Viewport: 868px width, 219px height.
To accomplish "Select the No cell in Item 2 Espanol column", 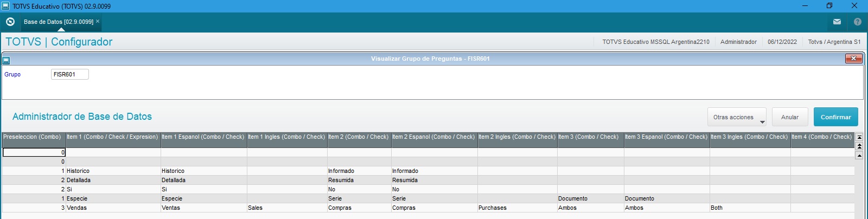I will pyautogui.click(x=434, y=189).
